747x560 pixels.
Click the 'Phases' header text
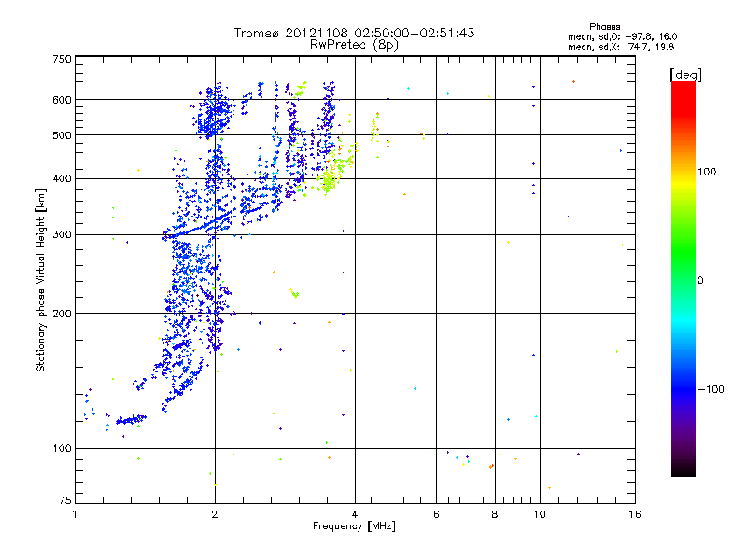[604, 27]
